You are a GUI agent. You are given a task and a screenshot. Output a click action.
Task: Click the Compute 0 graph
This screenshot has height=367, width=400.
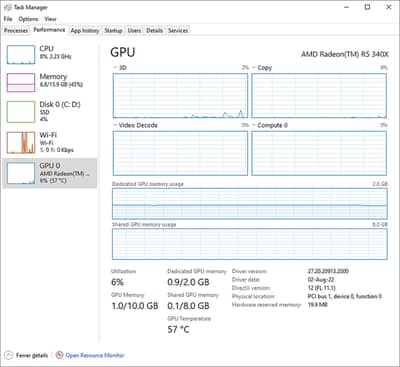[x=319, y=153]
